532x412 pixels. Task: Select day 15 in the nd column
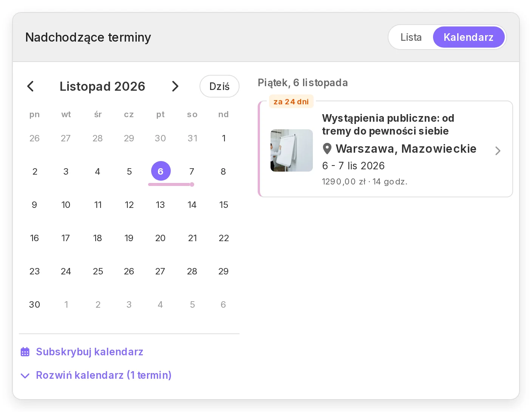224,205
